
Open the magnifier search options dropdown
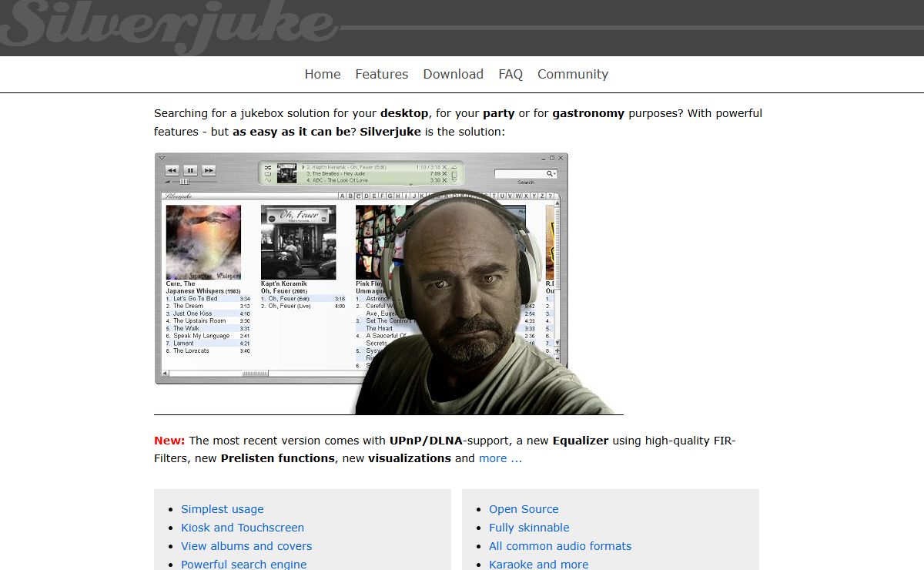point(551,173)
